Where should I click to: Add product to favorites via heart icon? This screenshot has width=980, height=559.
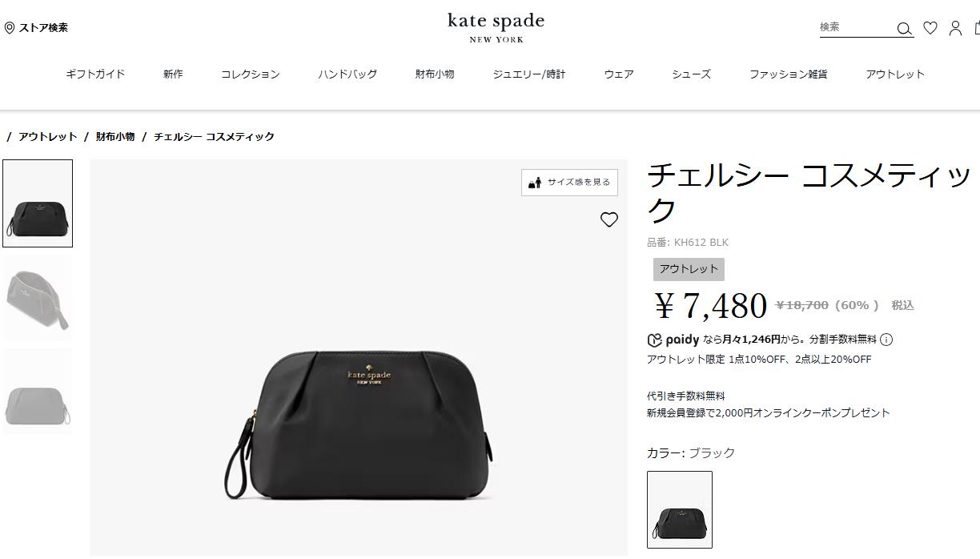(609, 219)
